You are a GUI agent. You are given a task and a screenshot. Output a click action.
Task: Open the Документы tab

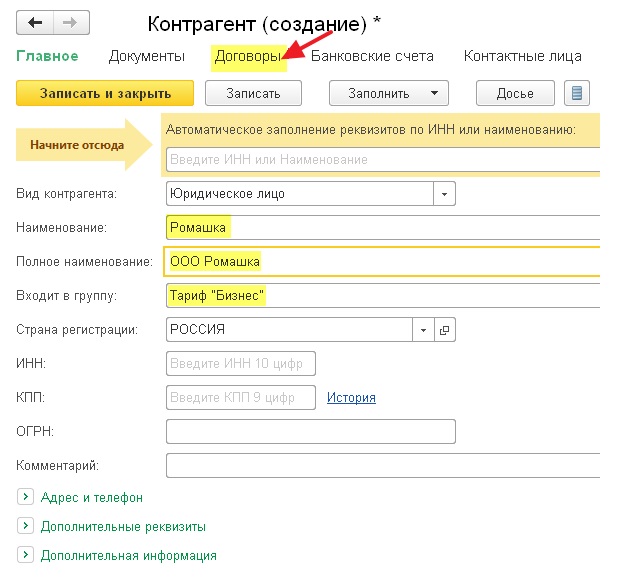[x=147, y=56]
